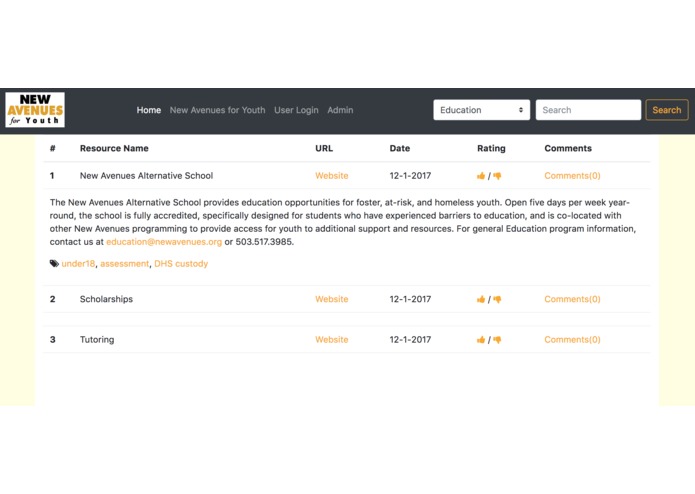The width and height of the screenshot is (695, 494).
Task: Open Website link for Scholarships
Action: 332,299
